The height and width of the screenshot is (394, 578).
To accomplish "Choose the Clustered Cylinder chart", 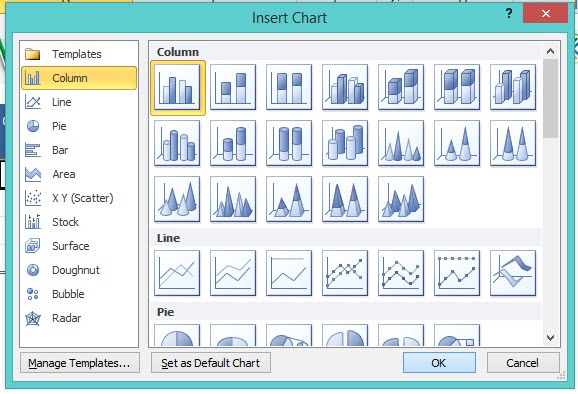I will click(x=177, y=143).
